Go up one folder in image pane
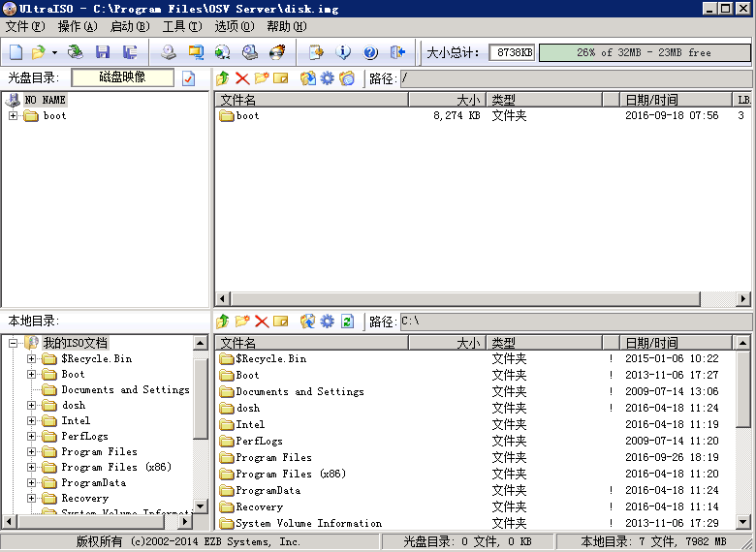This screenshot has height=552, width=756. click(222, 78)
